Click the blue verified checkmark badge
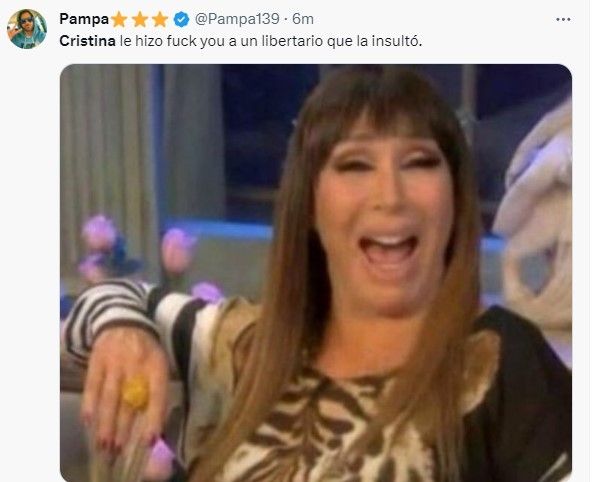Image resolution: width=598 pixels, height=482 pixels. 182,19
